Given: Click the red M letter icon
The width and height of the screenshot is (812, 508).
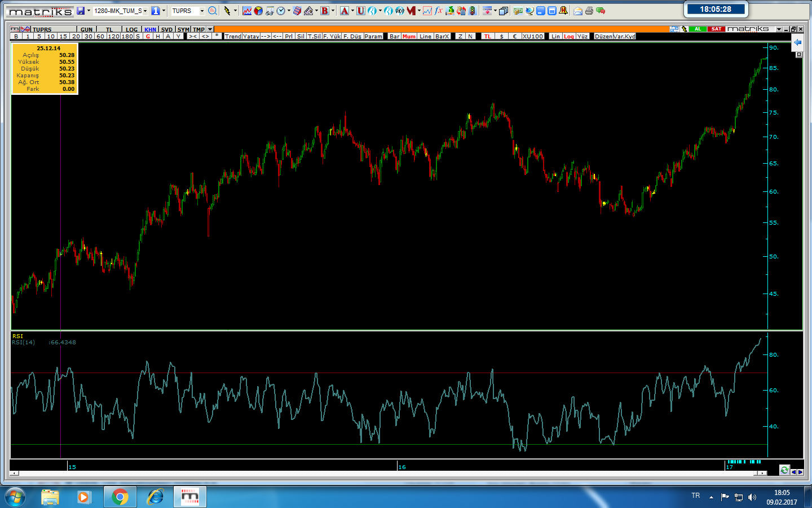Looking at the screenshot, I should (411, 11).
